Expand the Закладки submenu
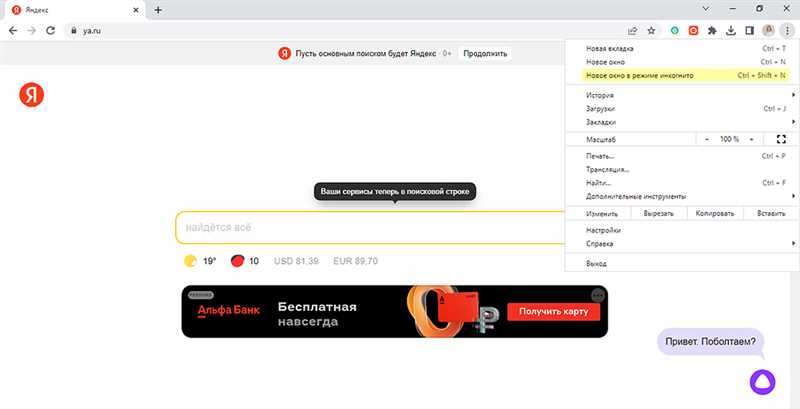 pyautogui.click(x=683, y=122)
